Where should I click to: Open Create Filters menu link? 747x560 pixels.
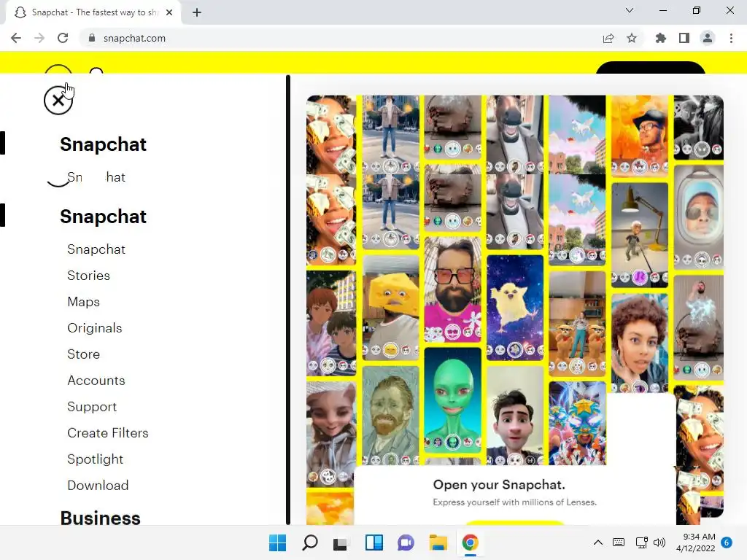click(108, 433)
